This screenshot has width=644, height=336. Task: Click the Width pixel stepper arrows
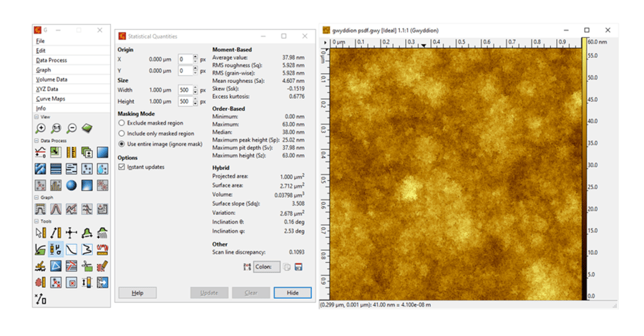[195, 90]
